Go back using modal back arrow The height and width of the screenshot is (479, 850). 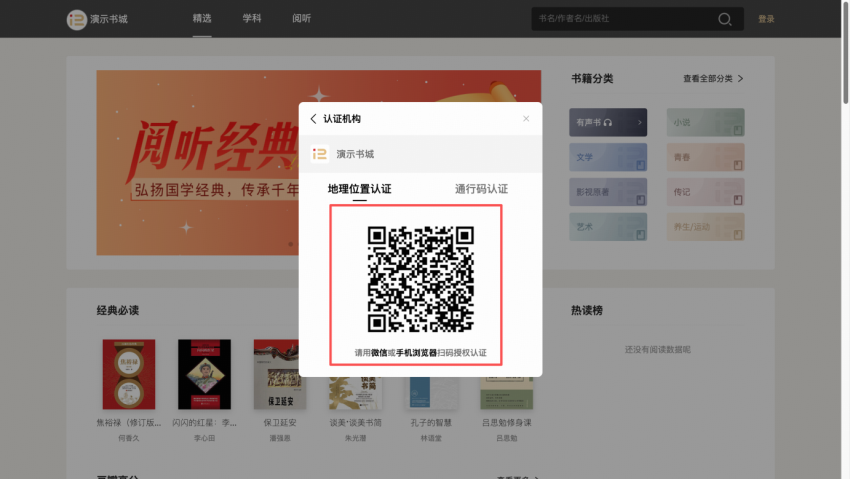pos(313,119)
